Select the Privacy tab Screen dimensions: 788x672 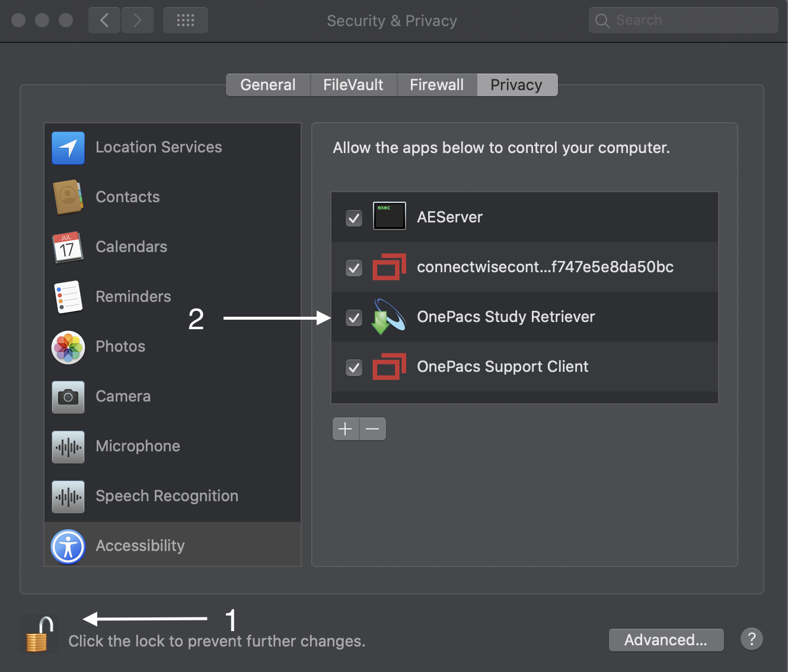tap(517, 85)
